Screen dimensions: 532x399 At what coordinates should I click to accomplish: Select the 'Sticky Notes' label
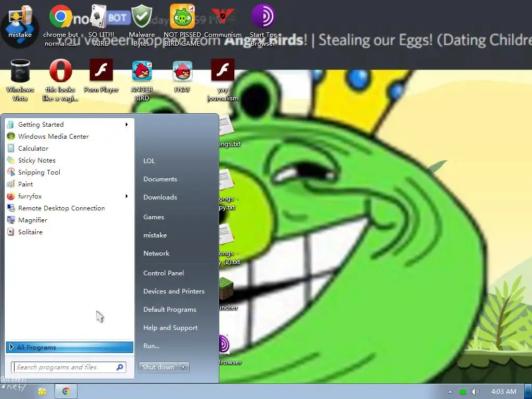click(x=37, y=160)
